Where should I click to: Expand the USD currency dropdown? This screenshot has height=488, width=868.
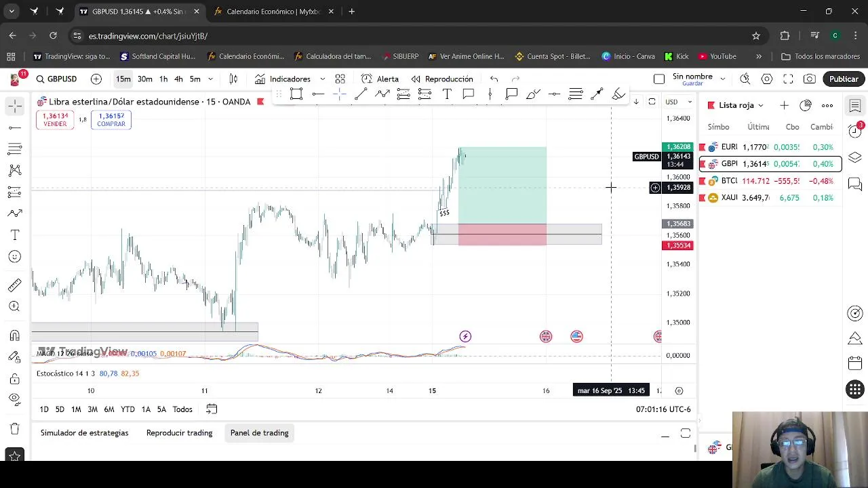(678, 102)
